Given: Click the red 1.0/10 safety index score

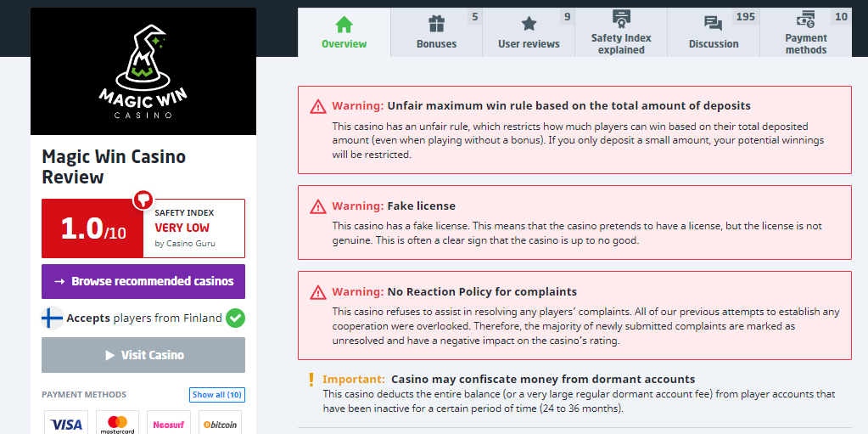Looking at the screenshot, I should tap(93, 228).
